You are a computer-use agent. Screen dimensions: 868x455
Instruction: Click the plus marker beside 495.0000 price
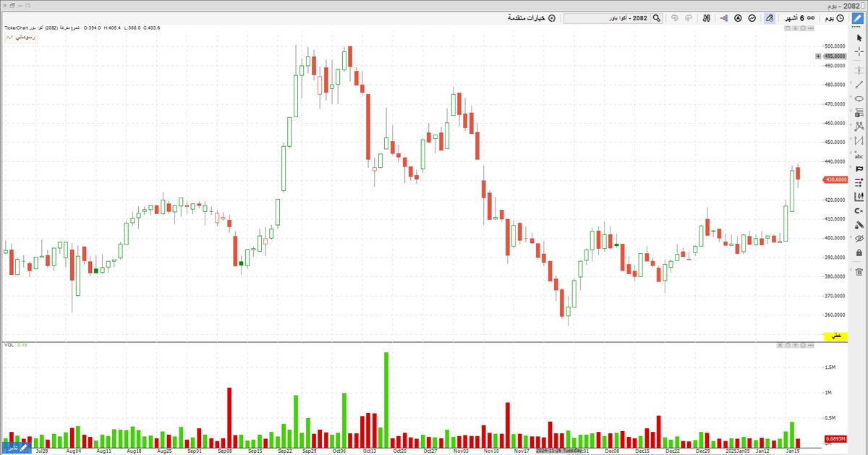click(x=820, y=56)
